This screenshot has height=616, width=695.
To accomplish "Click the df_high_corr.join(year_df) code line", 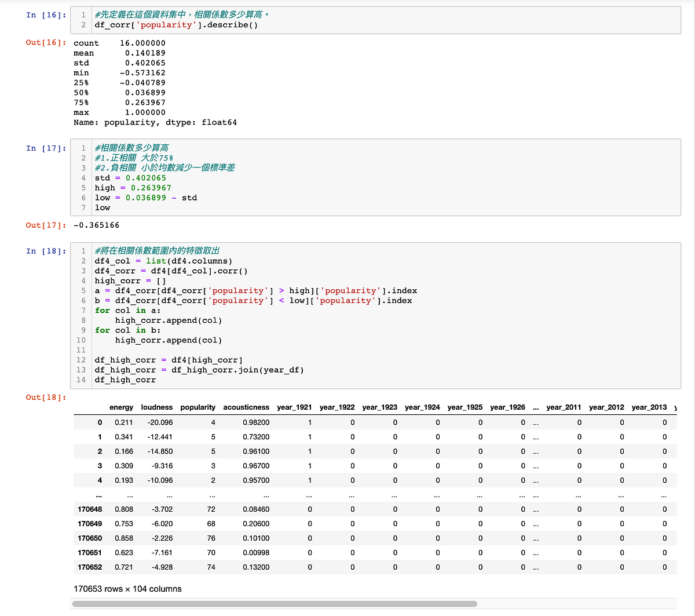I will click(x=199, y=370).
